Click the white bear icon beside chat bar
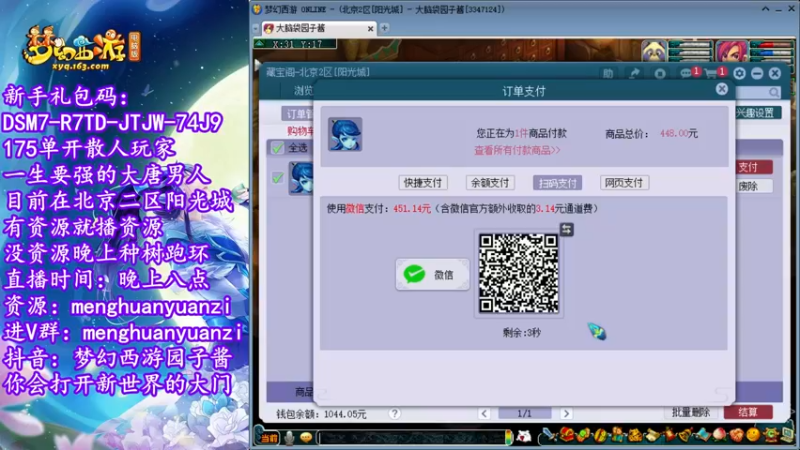This screenshot has height=450, width=800. [524, 436]
